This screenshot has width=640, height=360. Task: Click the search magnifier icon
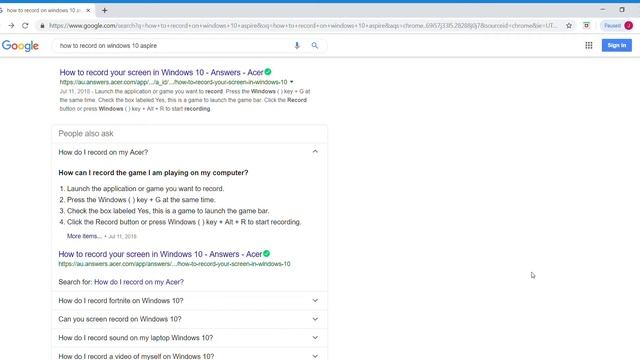tap(315, 46)
